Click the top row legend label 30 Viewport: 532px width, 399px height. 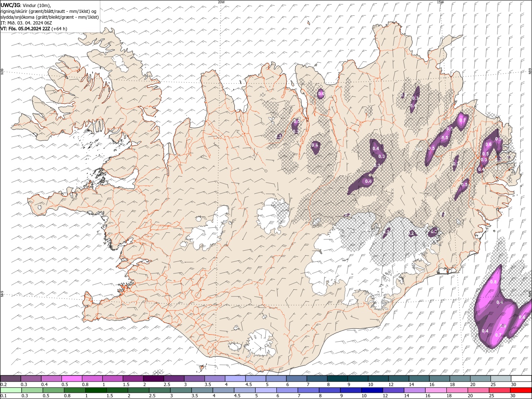514,384
